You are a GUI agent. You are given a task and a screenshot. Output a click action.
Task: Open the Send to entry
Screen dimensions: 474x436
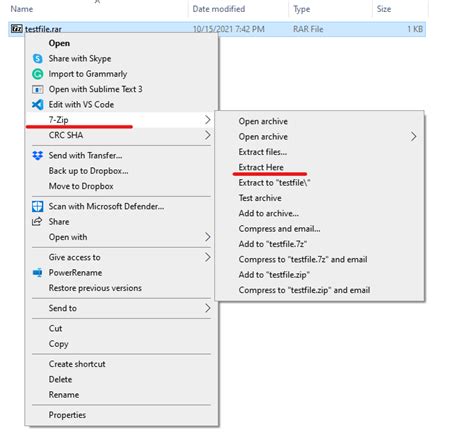click(x=122, y=308)
